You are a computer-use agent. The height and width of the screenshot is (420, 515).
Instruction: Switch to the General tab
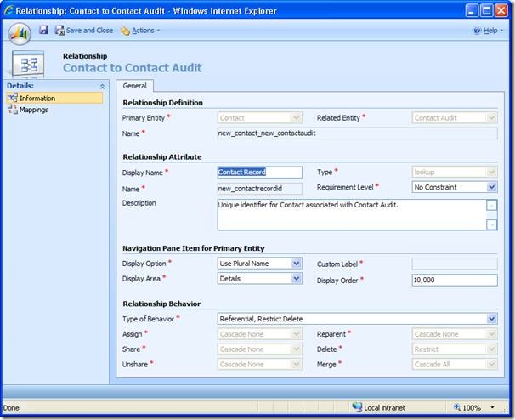(x=135, y=86)
